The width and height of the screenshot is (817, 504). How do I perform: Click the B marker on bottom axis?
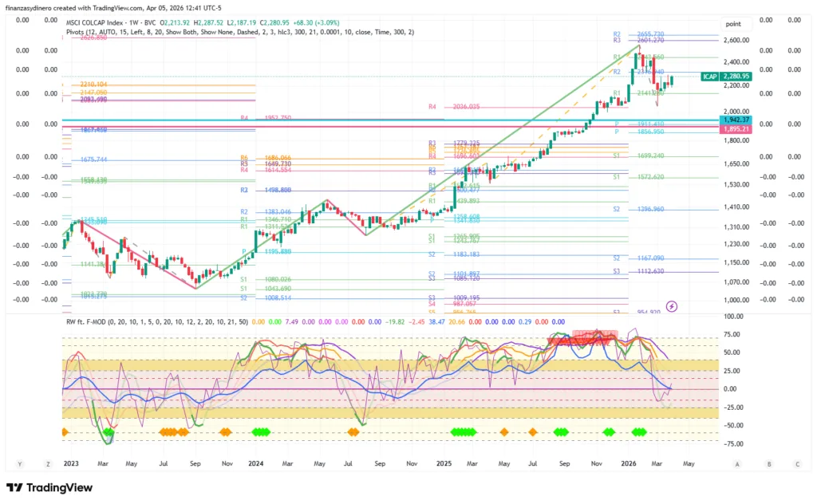click(768, 463)
